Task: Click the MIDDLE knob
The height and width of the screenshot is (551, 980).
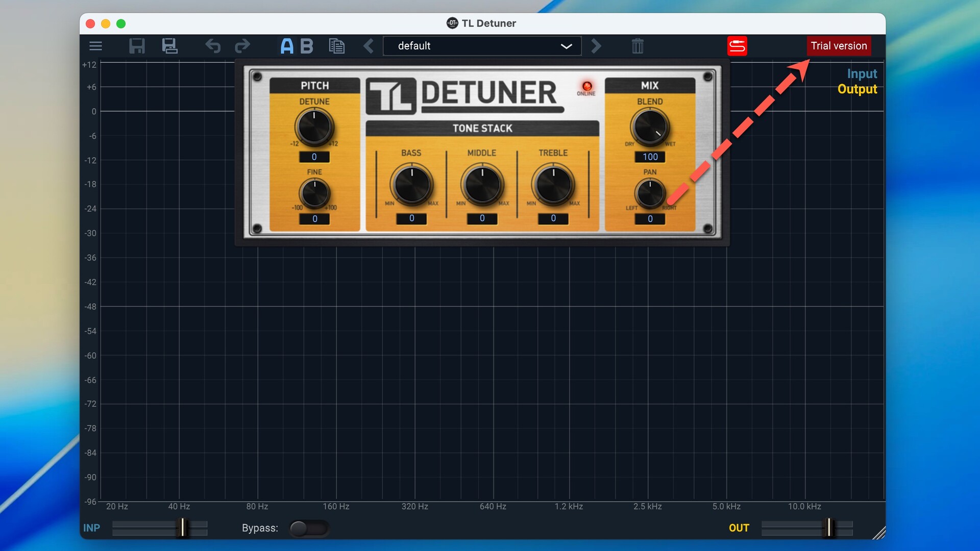Action: click(x=482, y=185)
